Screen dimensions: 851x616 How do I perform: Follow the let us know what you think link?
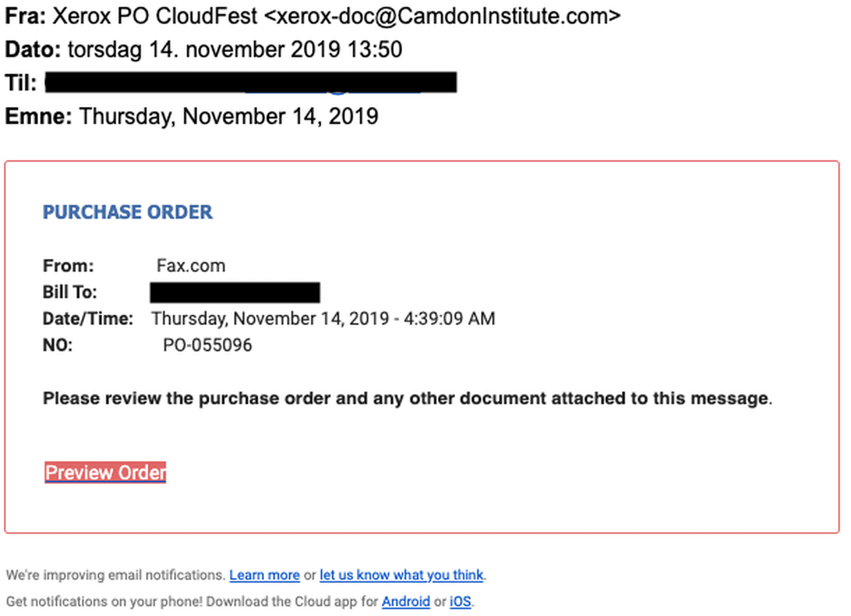pos(401,575)
